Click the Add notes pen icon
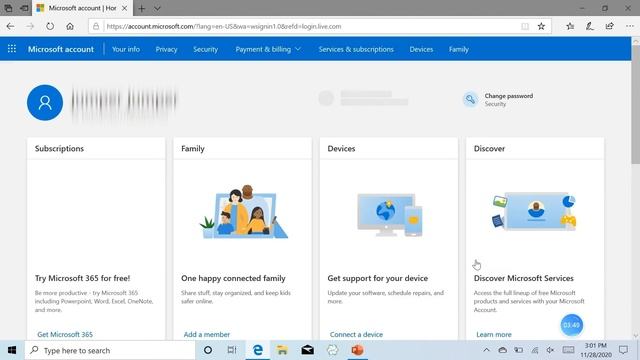Viewport: 640px width, 360px height. pyautogui.click(x=589, y=26)
